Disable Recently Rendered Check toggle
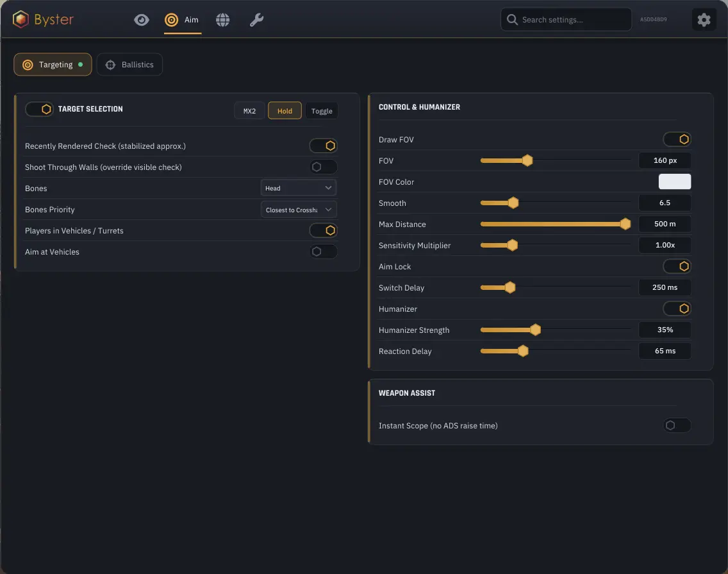 click(x=323, y=146)
